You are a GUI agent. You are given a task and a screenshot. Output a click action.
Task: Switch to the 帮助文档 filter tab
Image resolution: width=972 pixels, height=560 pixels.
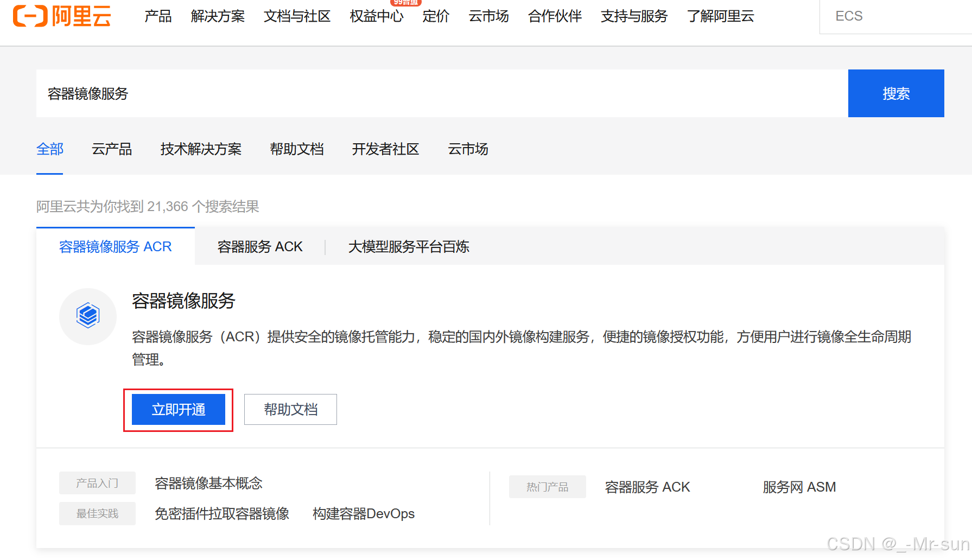click(297, 149)
